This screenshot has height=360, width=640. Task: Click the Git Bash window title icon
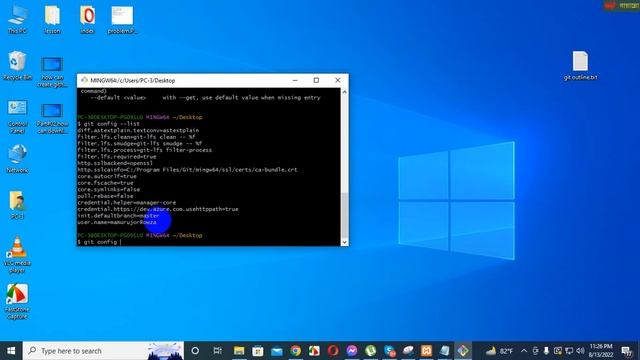point(84,80)
